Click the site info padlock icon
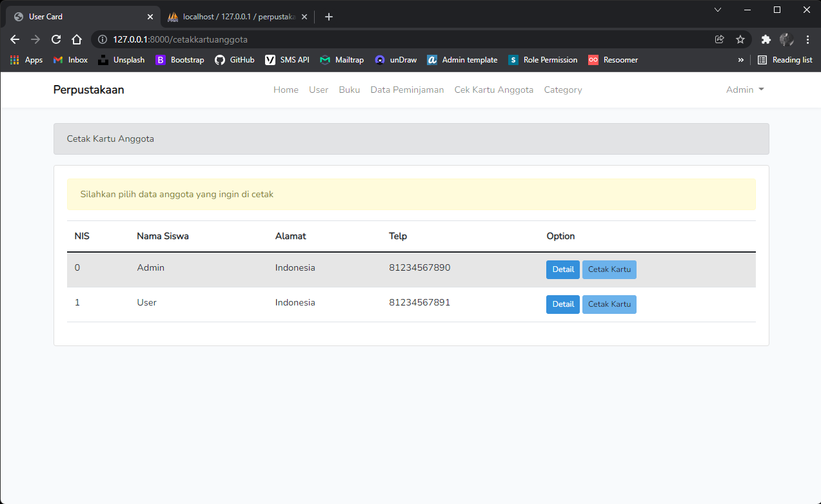The width and height of the screenshot is (821, 504). click(x=101, y=39)
